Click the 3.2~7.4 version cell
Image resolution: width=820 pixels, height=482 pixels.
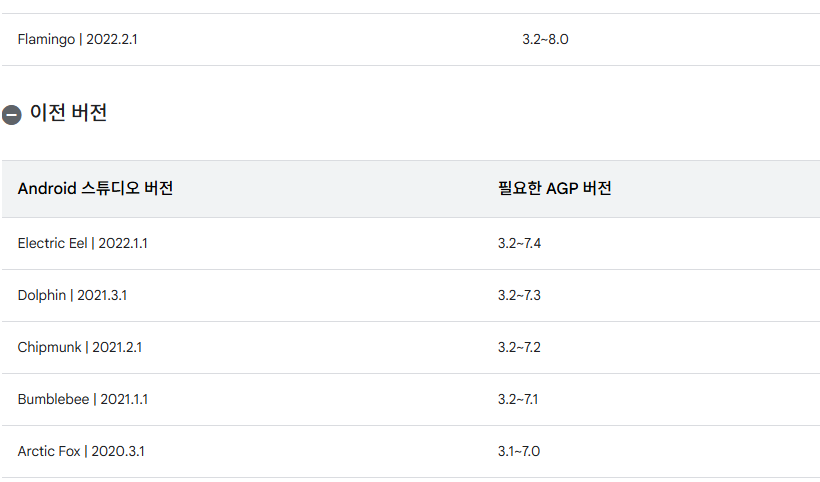519,244
